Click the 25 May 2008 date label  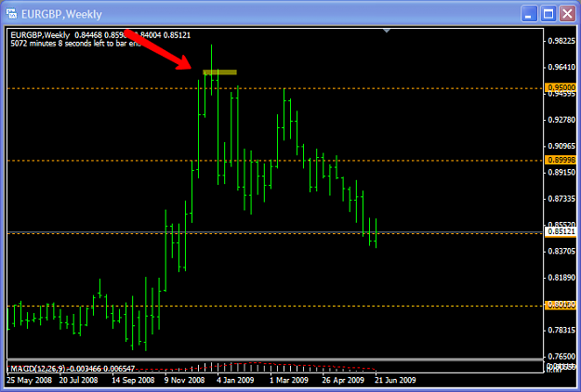[x=29, y=380]
